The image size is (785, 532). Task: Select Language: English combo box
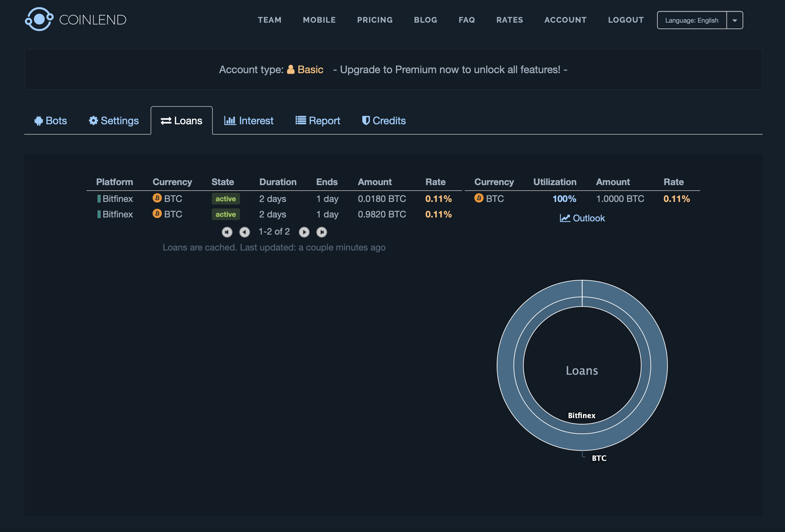700,20
